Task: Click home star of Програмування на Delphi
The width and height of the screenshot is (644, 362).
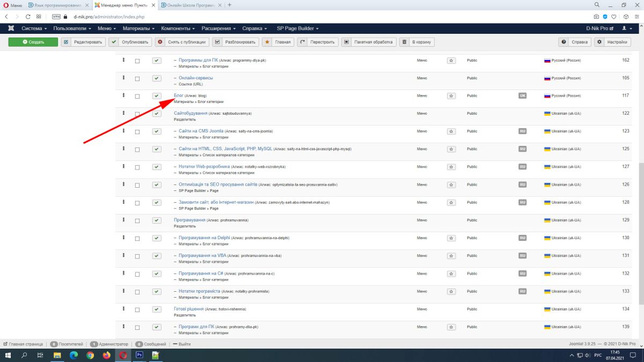Action: point(451,238)
